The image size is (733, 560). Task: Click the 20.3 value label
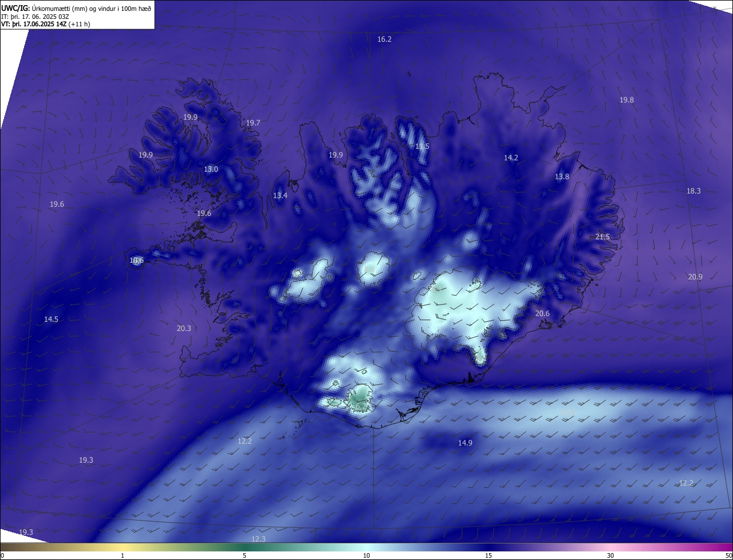pyautogui.click(x=184, y=328)
